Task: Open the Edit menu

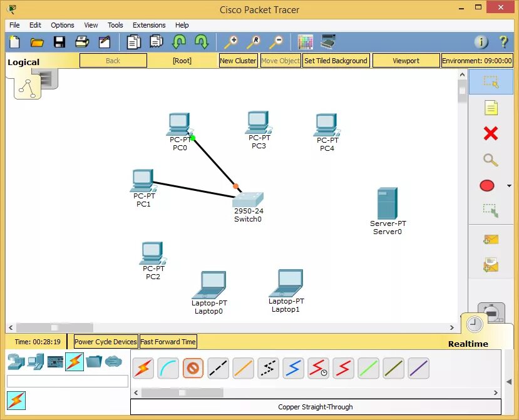Action: (x=35, y=25)
